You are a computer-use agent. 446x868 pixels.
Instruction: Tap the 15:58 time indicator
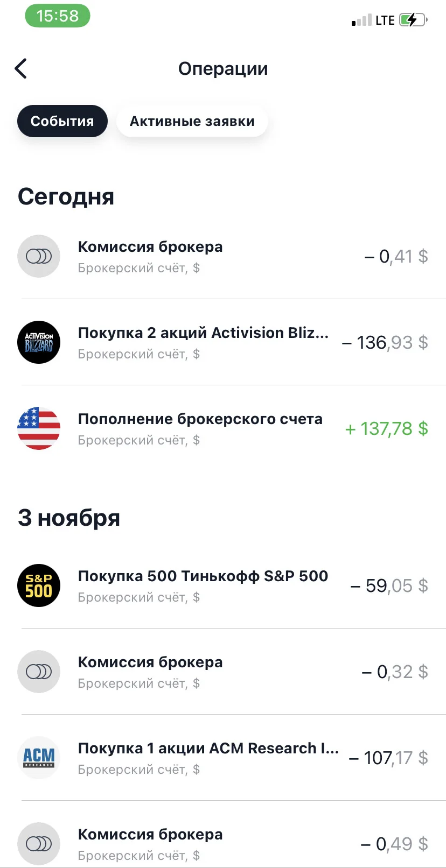(x=58, y=16)
